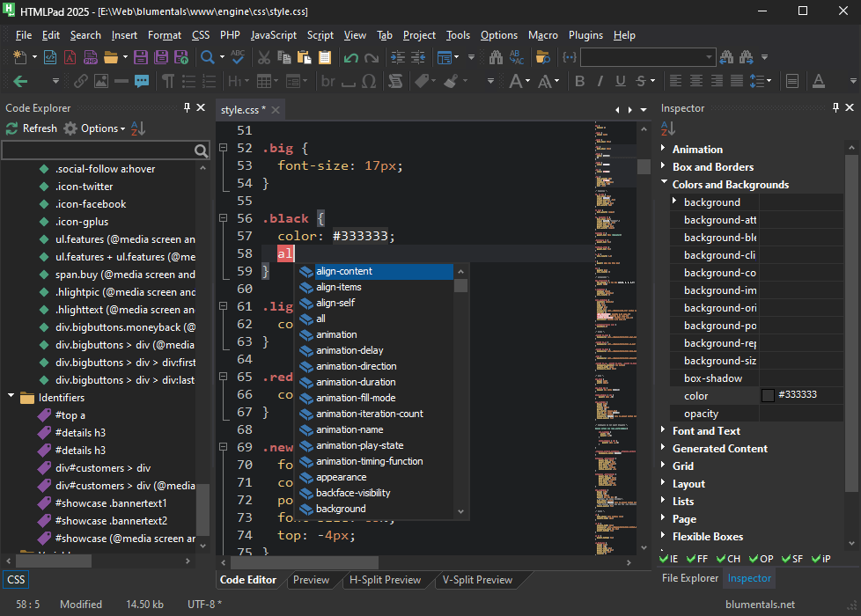Insert an image with the picture icon
This screenshot has height=616, width=861.
101,80
